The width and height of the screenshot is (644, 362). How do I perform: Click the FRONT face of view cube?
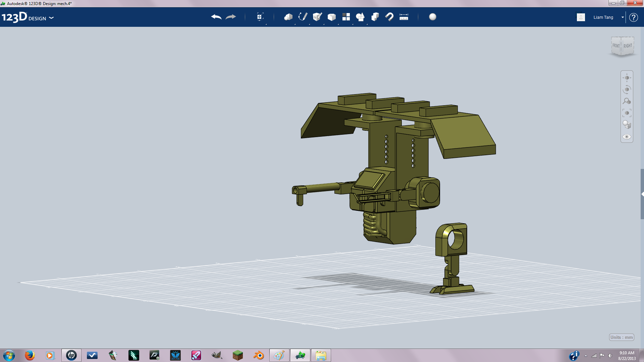click(x=616, y=46)
